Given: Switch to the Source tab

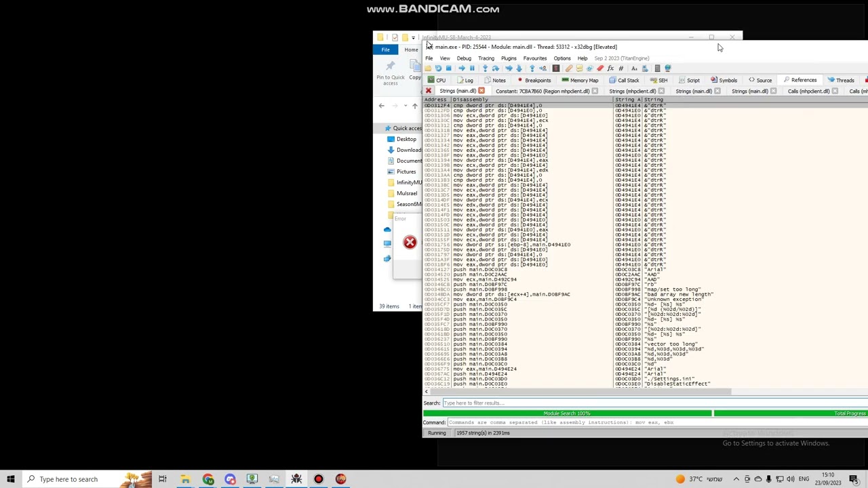Looking at the screenshot, I should 759,80.
